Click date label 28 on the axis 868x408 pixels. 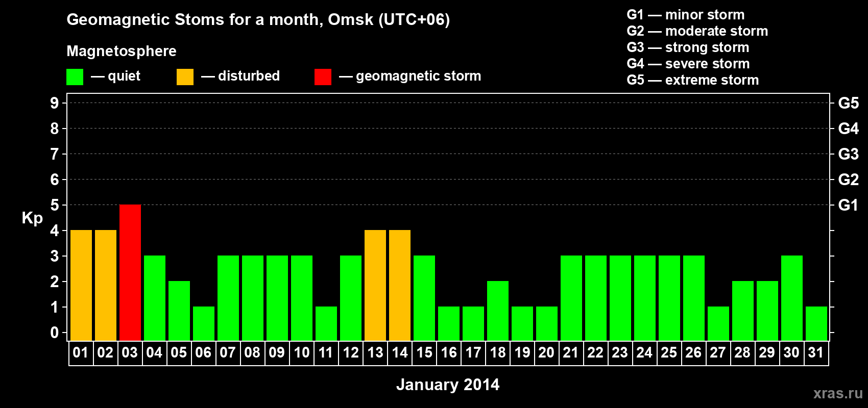[x=742, y=352]
